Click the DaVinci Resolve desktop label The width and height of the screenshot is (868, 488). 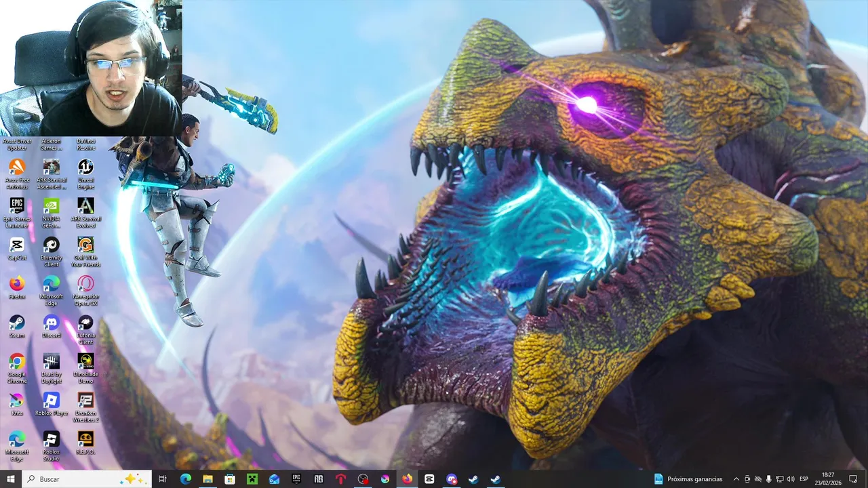pos(85,144)
